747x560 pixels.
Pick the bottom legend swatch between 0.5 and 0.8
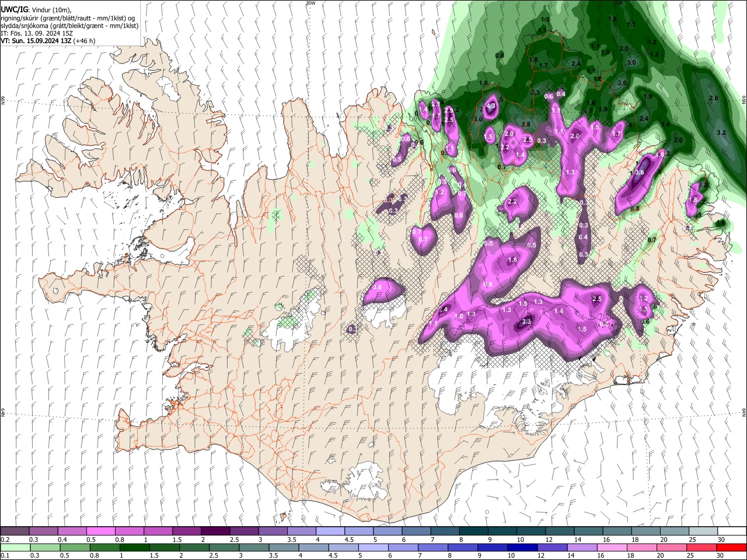coord(75,547)
